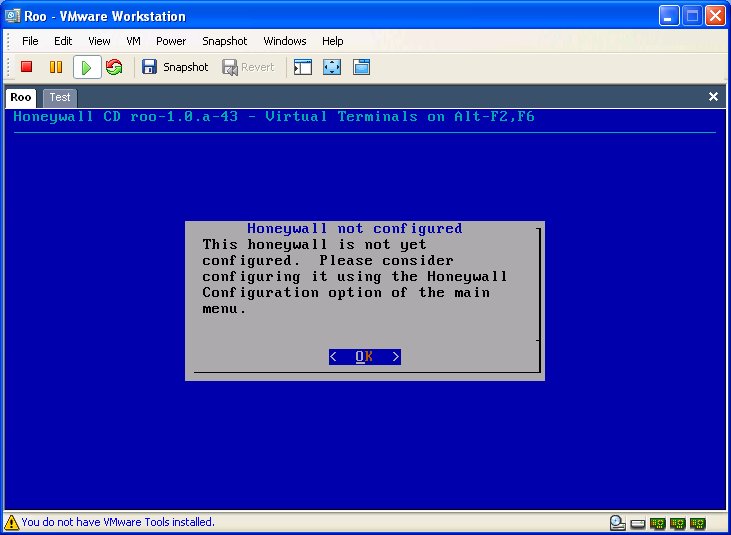Click the 'Honeywall not configured' dialog title
731x535 pixels.
tap(354, 228)
